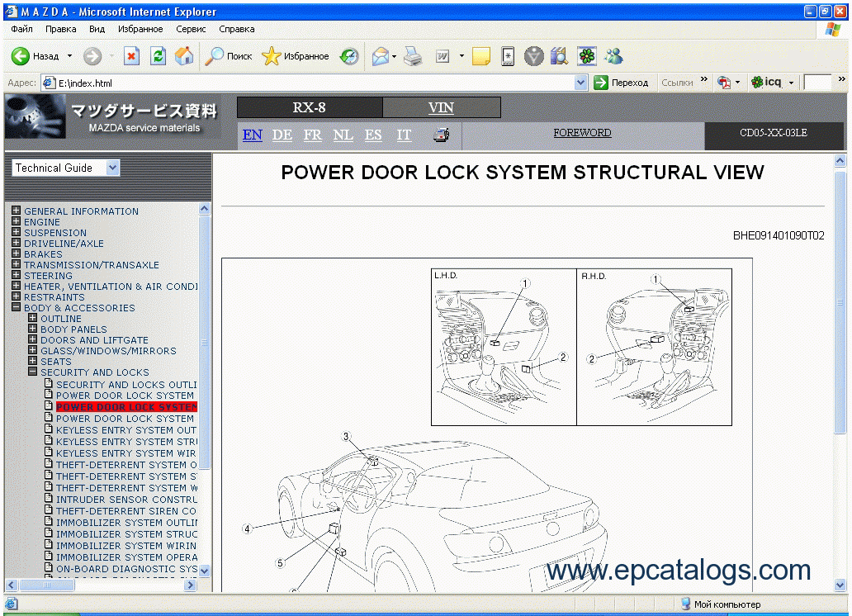Image resolution: width=852 pixels, height=616 pixels.
Task: Expand the GENERAL INFORMATION tree node
Action: click(x=17, y=211)
